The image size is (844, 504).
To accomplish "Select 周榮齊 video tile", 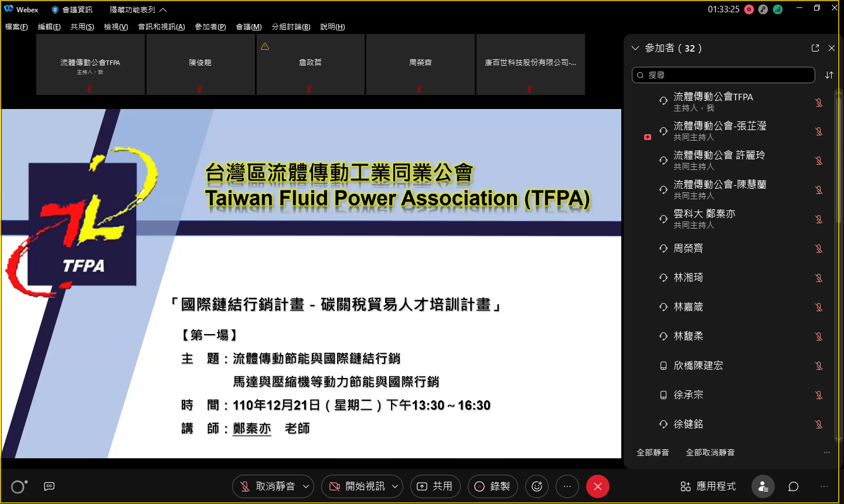I will click(x=420, y=64).
